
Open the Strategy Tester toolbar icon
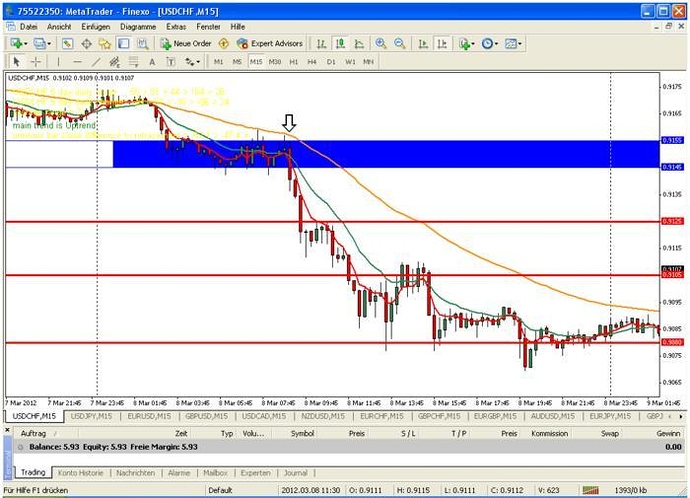(x=142, y=44)
